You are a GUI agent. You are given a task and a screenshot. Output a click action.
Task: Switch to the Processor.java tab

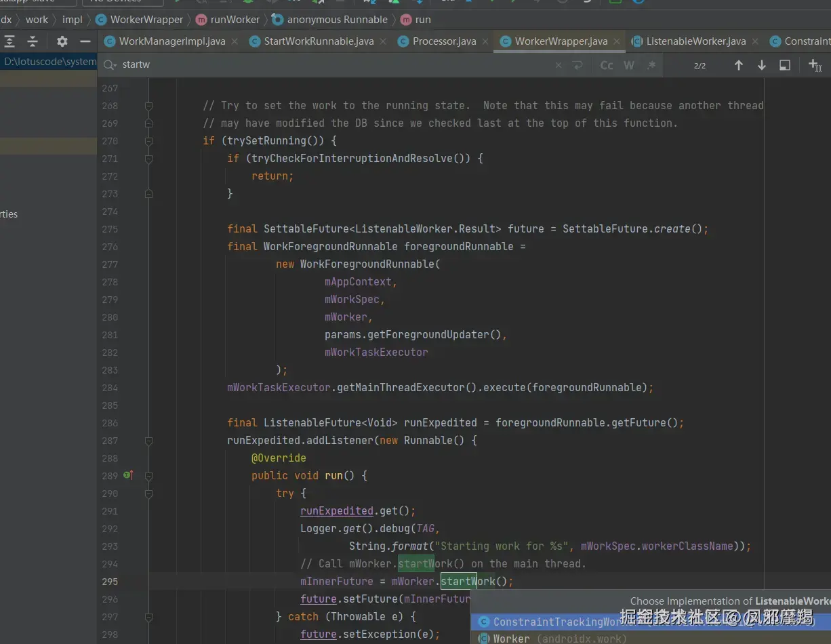444,41
